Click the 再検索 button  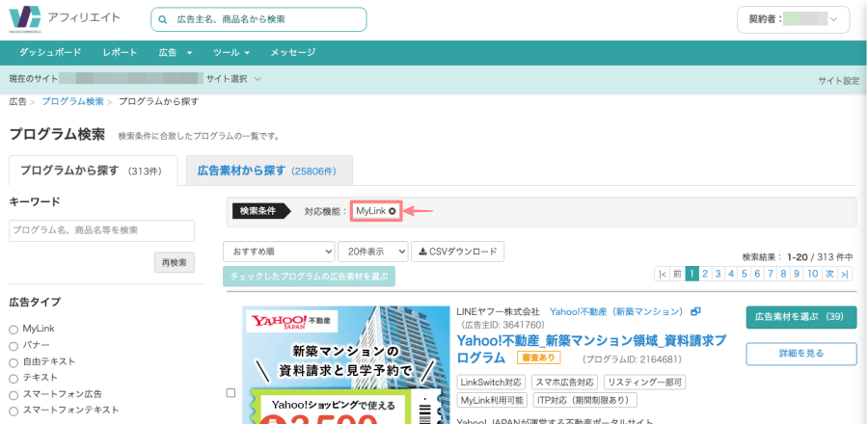point(175,262)
